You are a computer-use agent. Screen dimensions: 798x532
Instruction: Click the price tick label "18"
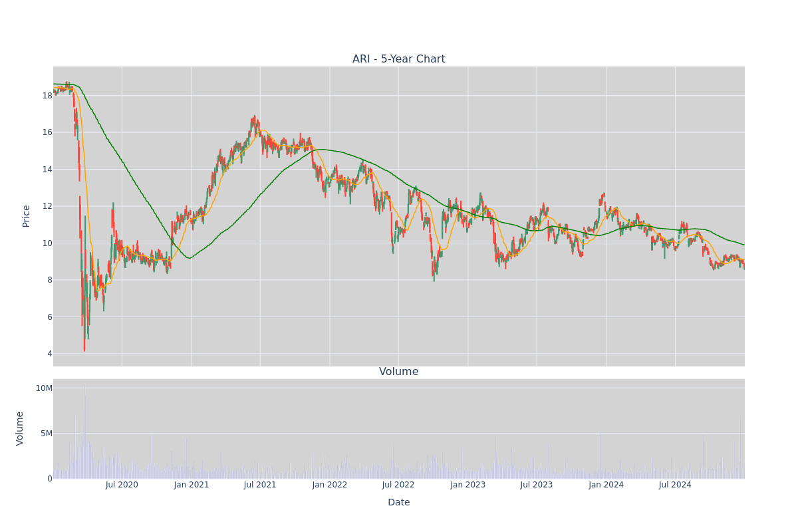tap(47, 95)
